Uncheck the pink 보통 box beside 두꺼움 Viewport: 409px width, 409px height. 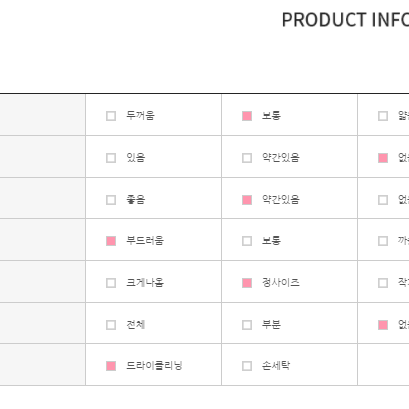(x=247, y=116)
